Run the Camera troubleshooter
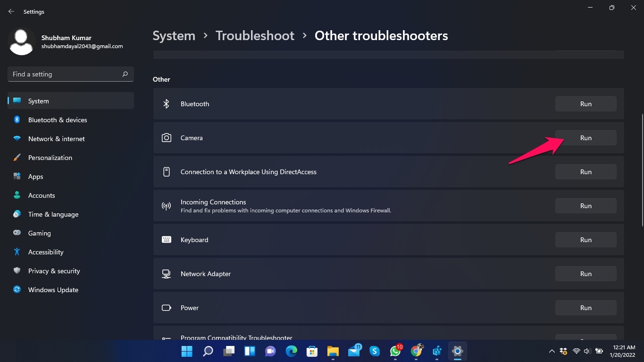Screen dimensions: 644x362 [585, 138]
